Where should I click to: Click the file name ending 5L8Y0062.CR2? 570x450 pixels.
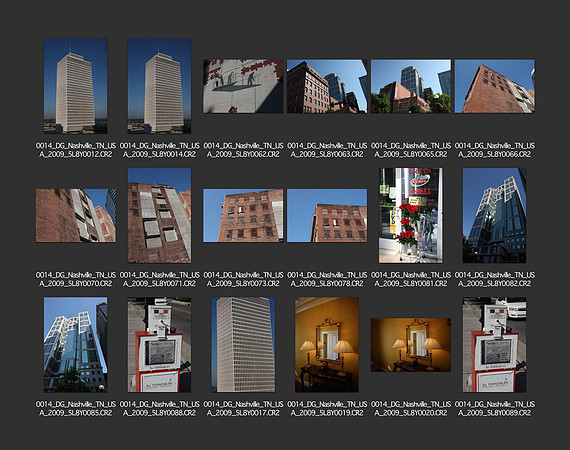243,150
